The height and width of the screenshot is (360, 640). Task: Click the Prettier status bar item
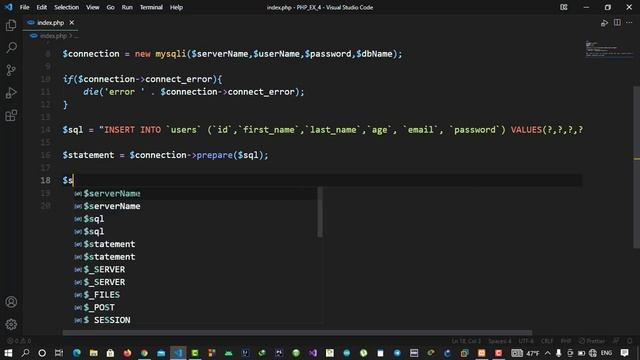point(592,341)
